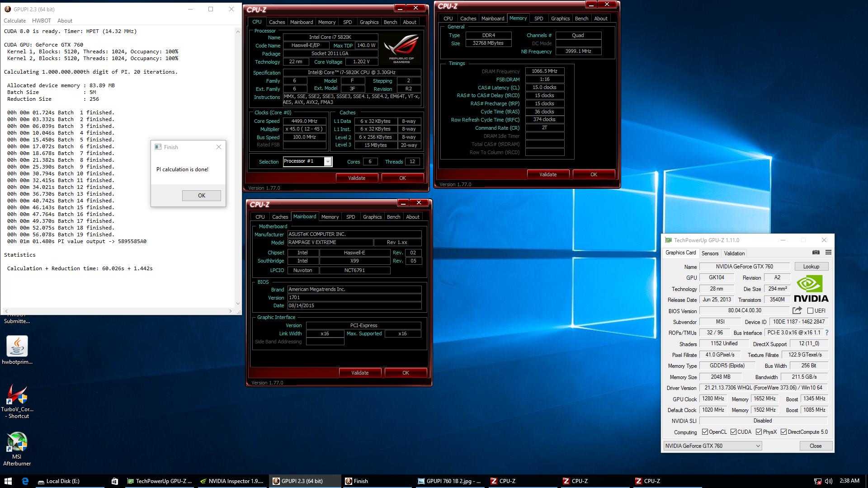Toggle the PhysX checkbox
868x488 pixels.
[x=759, y=432]
